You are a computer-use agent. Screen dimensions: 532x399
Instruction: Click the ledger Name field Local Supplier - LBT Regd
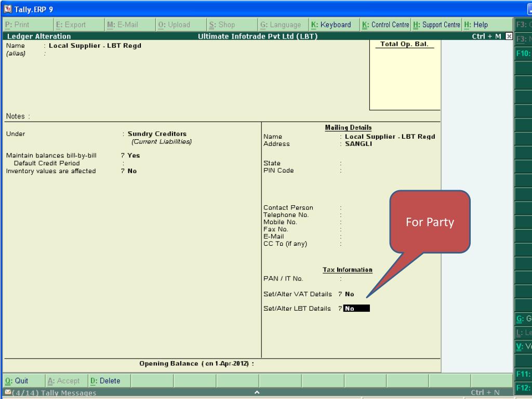coord(95,46)
